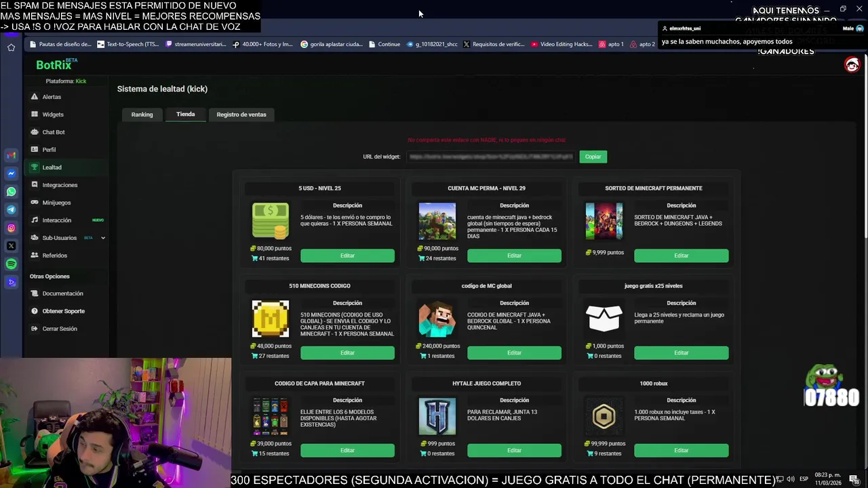
Task: Click the 5 USD cash stack thumbnail
Action: pos(270,221)
